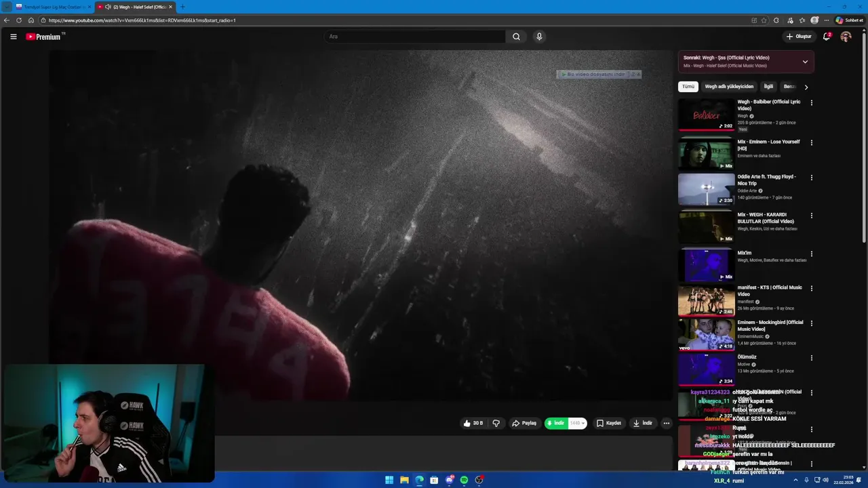This screenshot has width=868, height=488.
Task: Open browser home page
Action: pyautogui.click(x=31, y=20)
